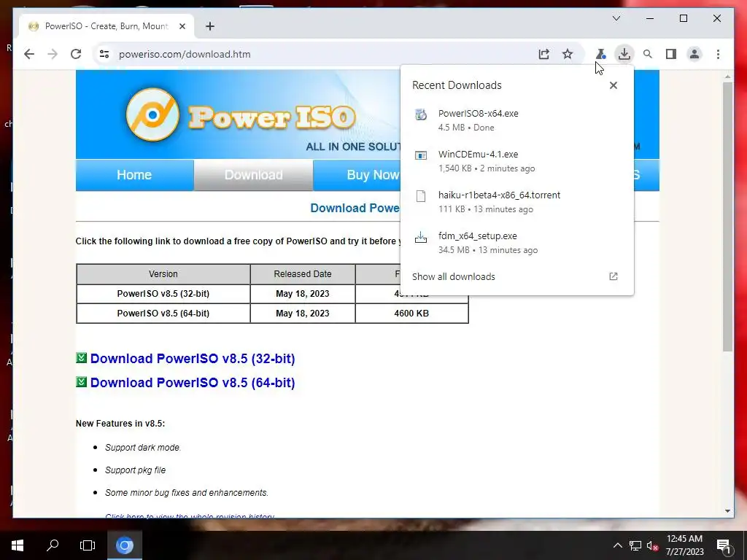Click the 4600 KB table cell
The image size is (747, 560).
[x=411, y=314]
